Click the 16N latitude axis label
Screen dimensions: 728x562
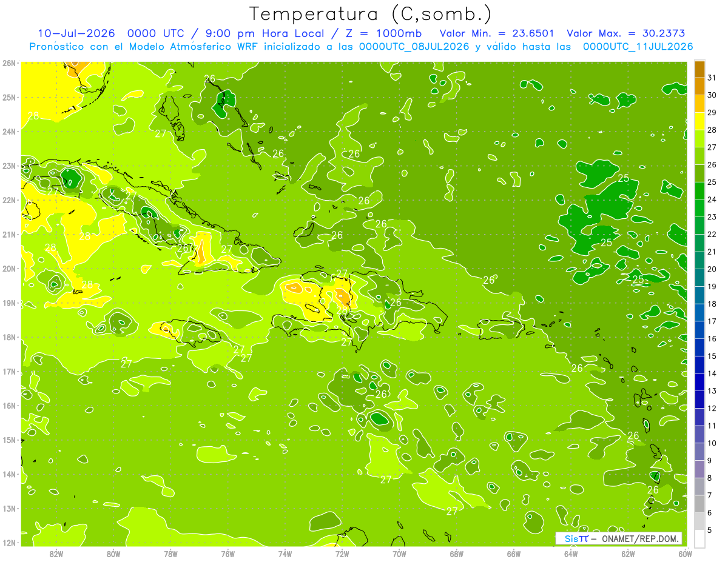click(9, 405)
